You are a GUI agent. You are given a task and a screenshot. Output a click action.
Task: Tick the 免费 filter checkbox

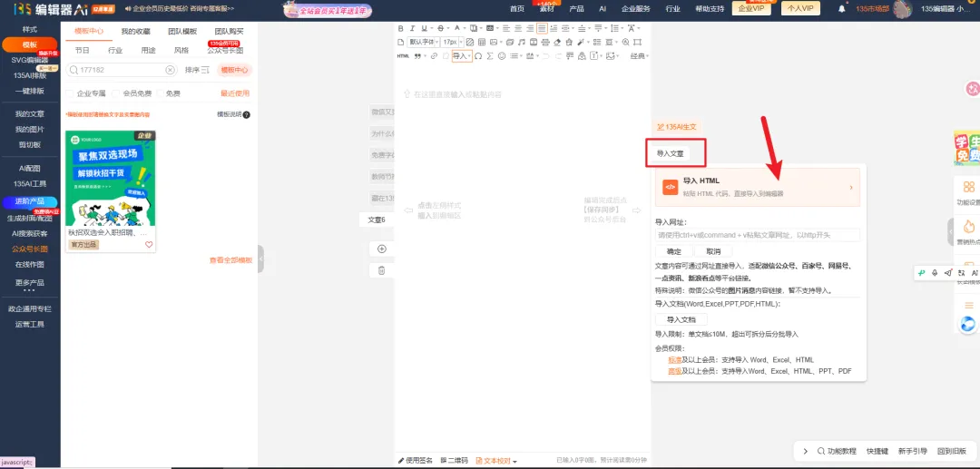pos(161,93)
